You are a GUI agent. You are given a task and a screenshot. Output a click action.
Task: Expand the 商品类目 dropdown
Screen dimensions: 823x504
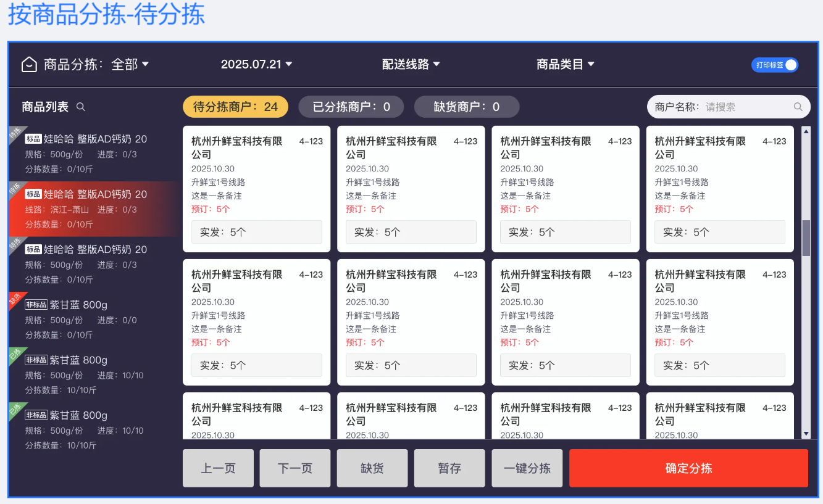[565, 64]
